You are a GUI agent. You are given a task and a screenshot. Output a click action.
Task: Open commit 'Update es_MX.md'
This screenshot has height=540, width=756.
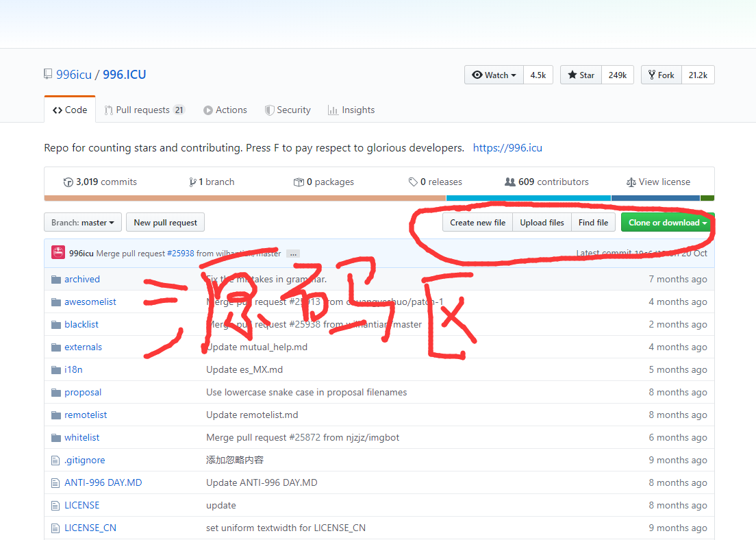(x=244, y=369)
